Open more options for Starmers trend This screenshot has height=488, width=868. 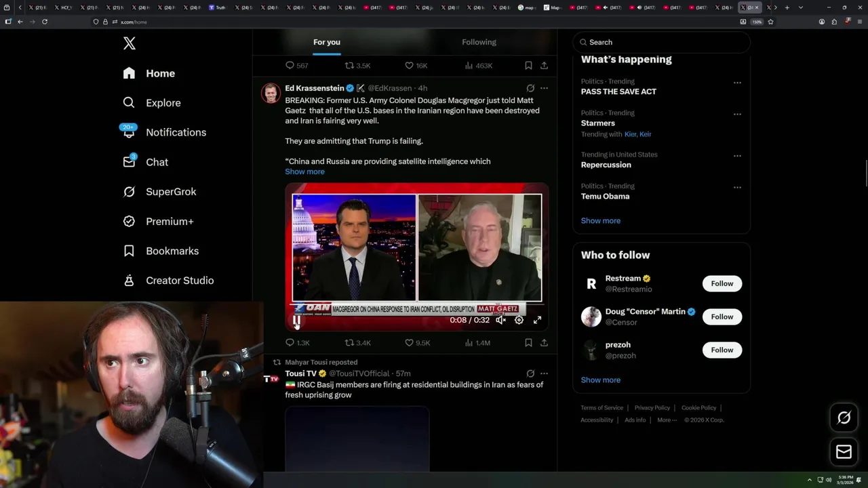tap(737, 114)
